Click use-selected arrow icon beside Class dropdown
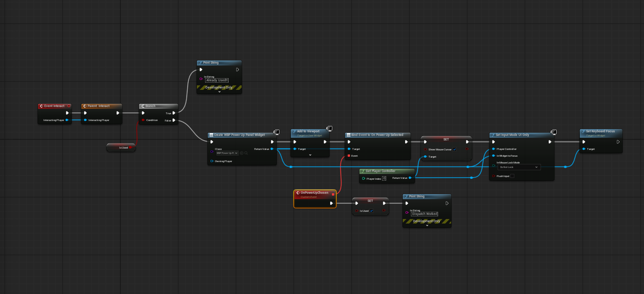 click(x=241, y=153)
